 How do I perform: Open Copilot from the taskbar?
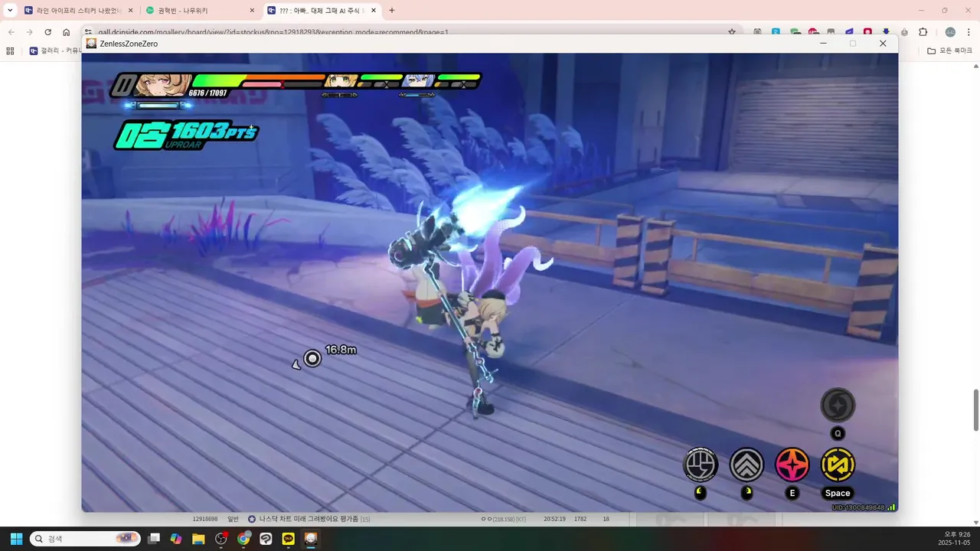[176, 539]
